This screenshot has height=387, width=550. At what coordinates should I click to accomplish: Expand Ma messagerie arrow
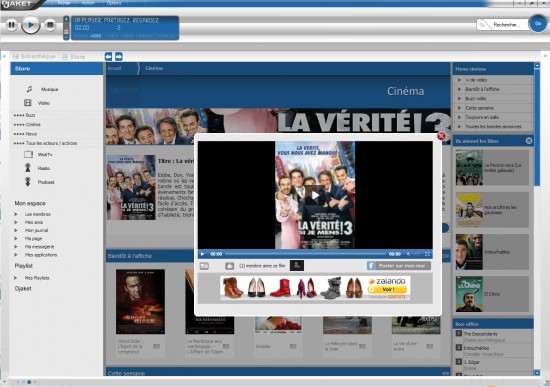(16, 247)
